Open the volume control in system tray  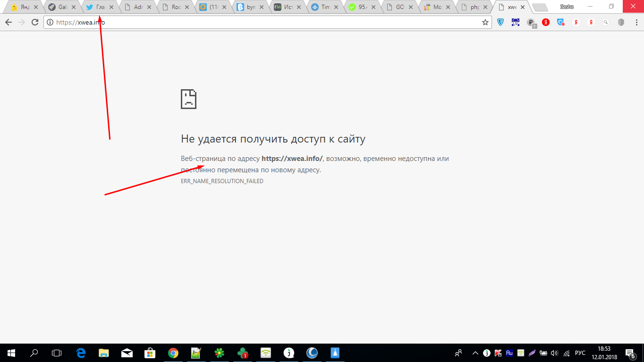[554, 353]
